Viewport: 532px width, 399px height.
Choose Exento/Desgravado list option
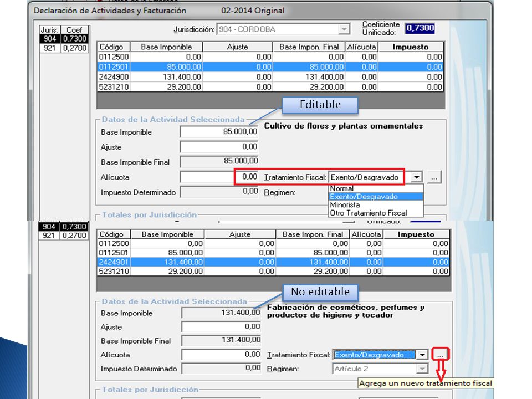coord(376,197)
